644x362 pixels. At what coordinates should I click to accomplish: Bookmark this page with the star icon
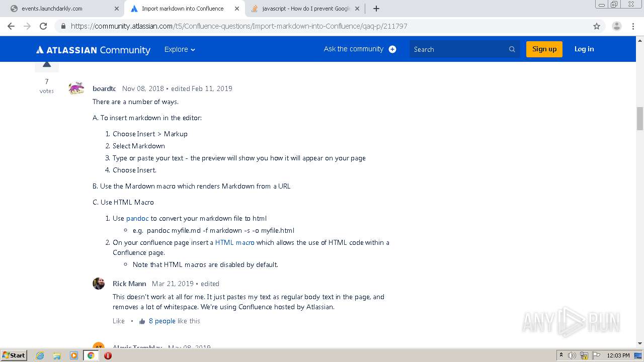597,26
